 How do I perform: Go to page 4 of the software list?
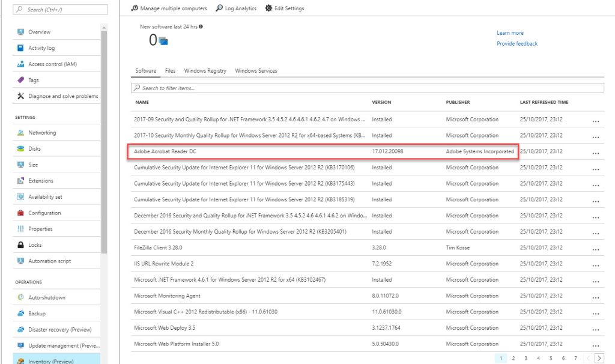(x=539, y=357)
